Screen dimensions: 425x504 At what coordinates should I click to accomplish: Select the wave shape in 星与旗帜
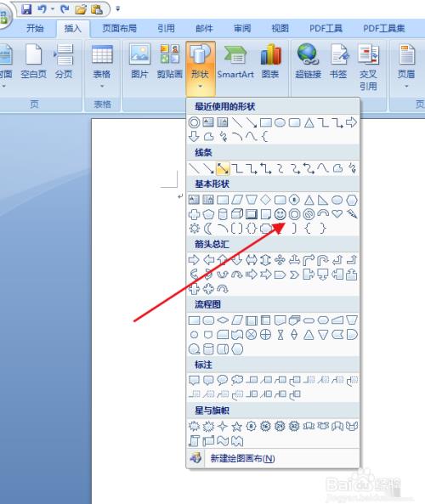[223, 440]
